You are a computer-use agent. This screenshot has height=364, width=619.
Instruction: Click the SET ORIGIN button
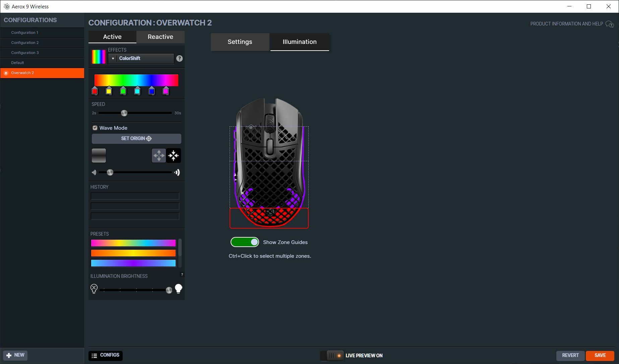point(136,138)
